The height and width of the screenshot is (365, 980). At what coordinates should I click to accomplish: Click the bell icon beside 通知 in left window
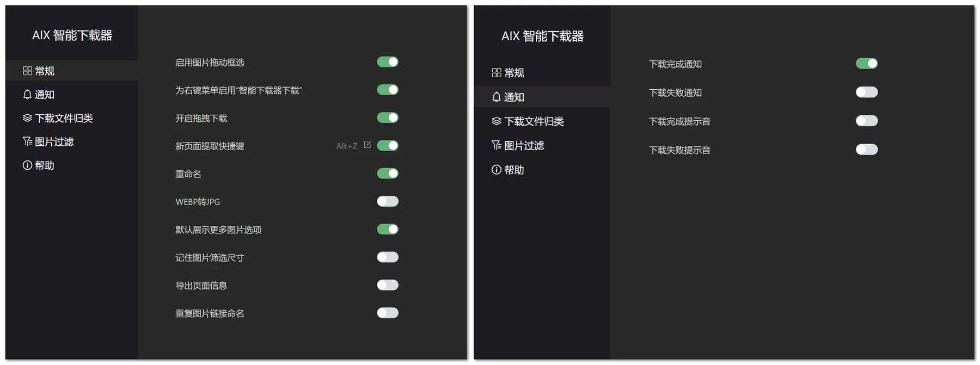click(27, 95)
